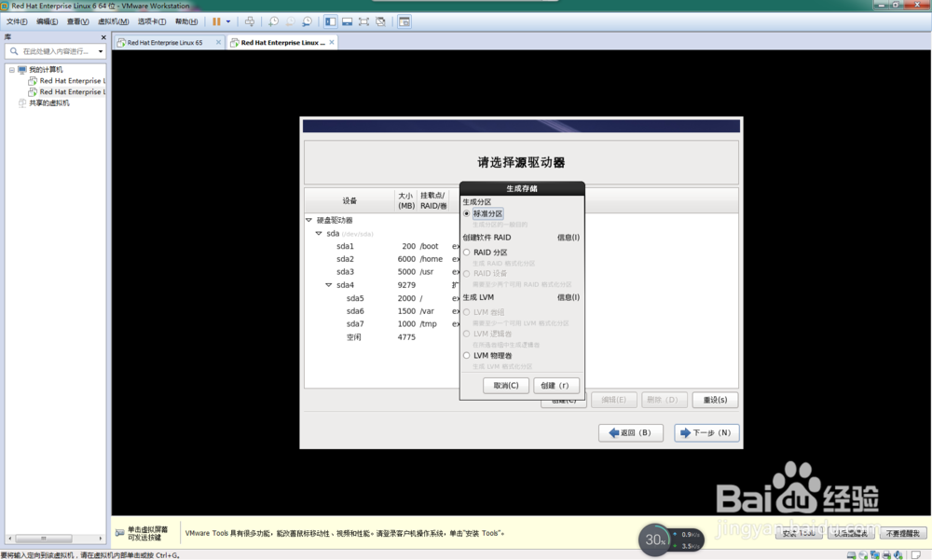This screenshot has width=932, height=560.
Task: Select 共享的虚拟机 in the library tree
Action: pos(49,102)
